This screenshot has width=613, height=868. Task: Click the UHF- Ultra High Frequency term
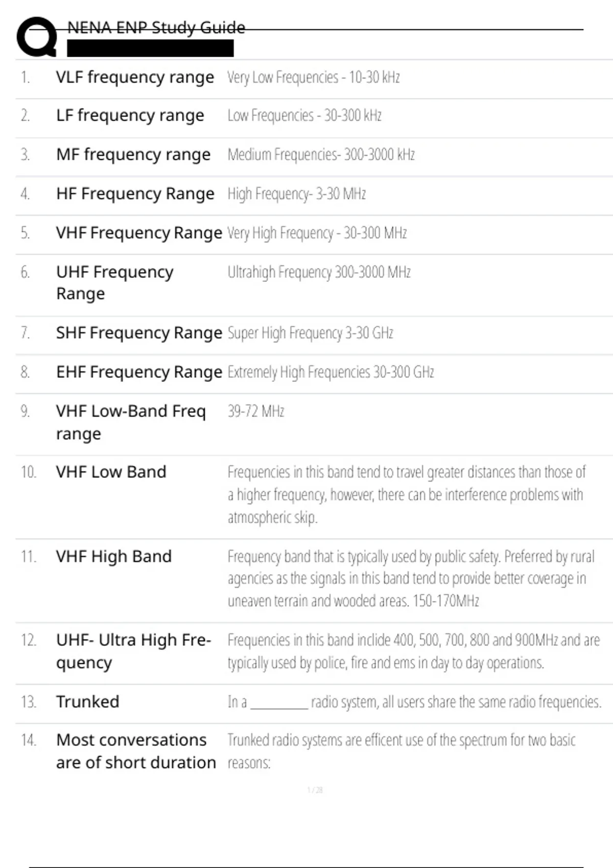tap(133, 651)
